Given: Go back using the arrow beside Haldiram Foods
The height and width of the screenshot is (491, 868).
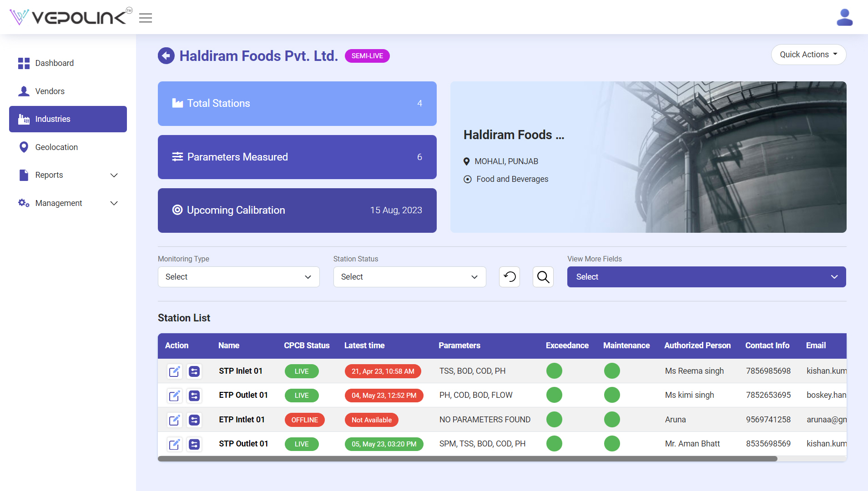Looking at the screenshot, I should point(166,56).
